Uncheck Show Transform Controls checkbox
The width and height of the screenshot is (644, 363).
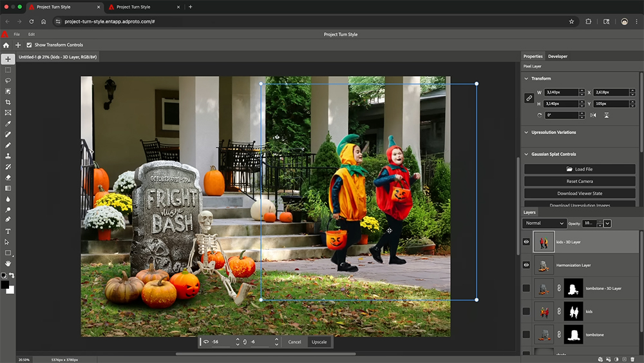[29, 45]
